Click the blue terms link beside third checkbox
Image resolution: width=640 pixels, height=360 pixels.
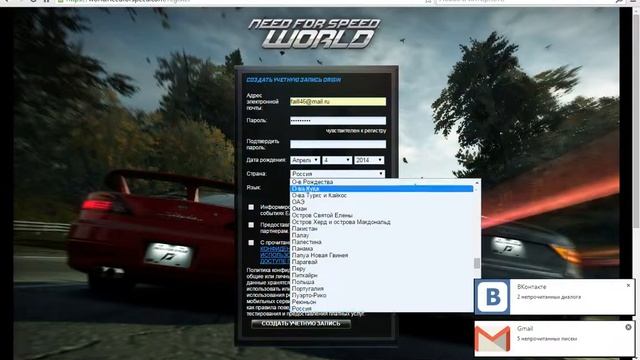click(x=275, y=255)
